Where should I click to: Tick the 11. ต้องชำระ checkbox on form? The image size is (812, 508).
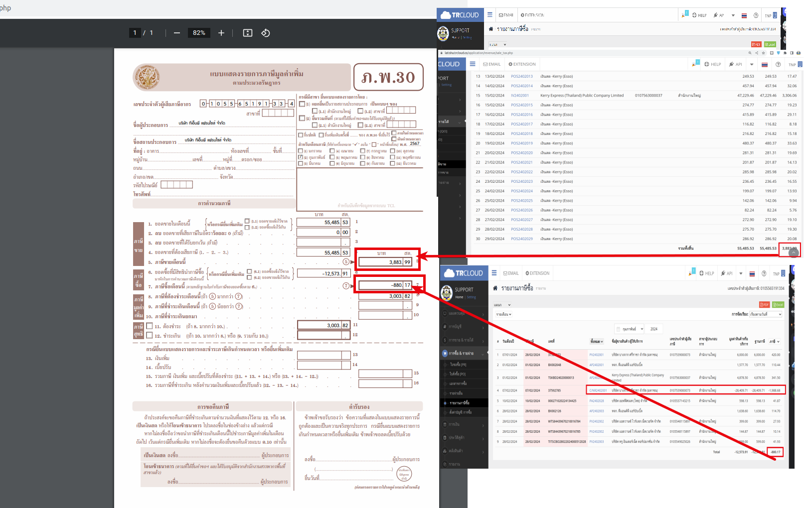click(x=150, y=326)
